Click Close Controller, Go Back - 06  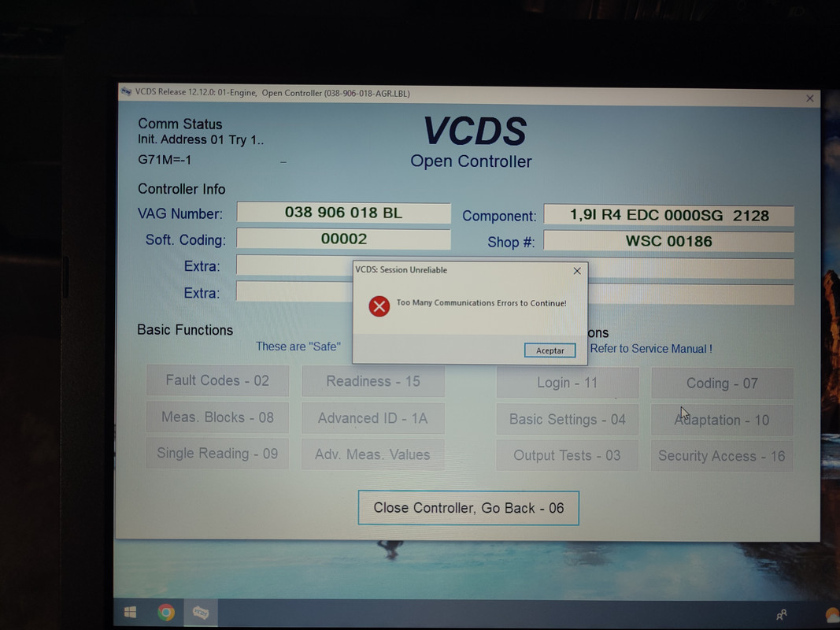tap(468, 508)
